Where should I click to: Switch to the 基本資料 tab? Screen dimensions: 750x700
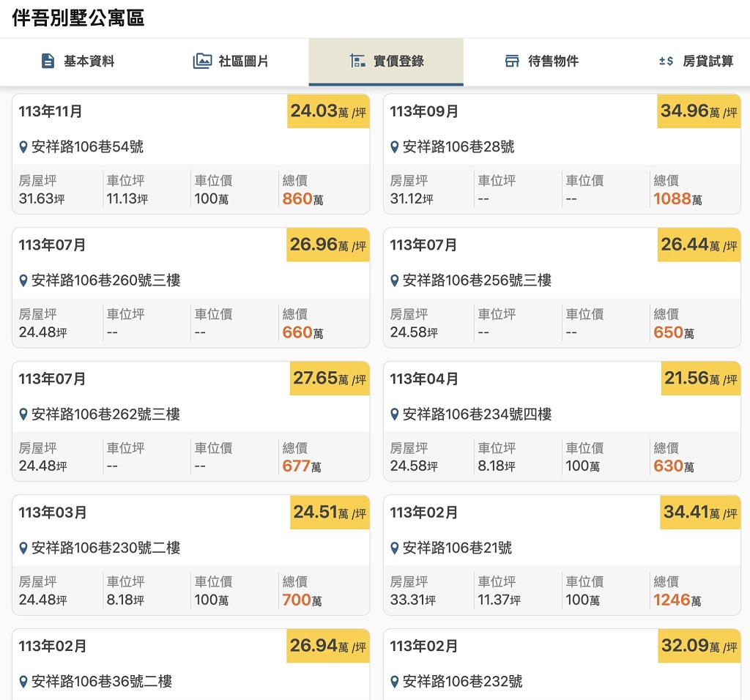point(89,62)
